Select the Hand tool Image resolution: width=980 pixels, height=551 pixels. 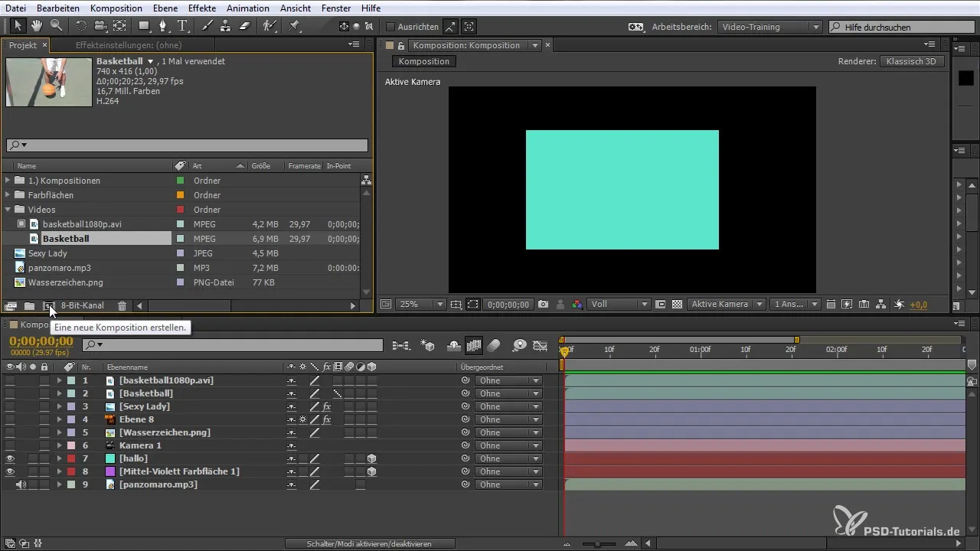click(x=37, y=26)
